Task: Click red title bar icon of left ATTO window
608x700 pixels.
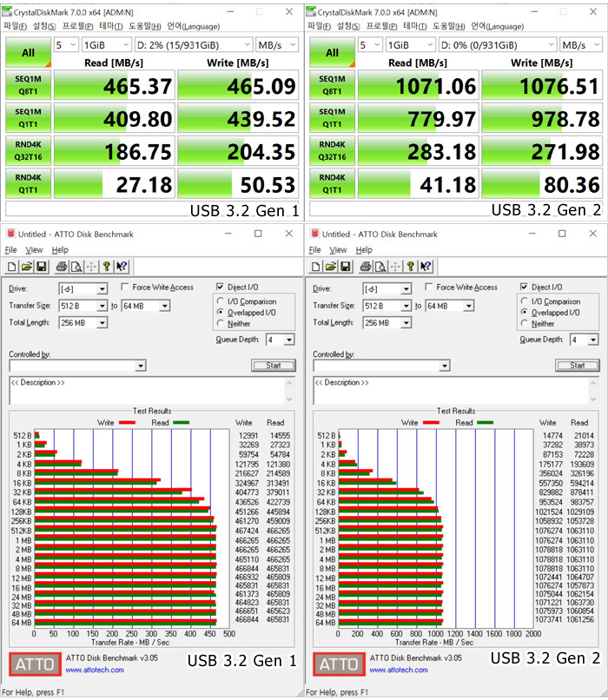Action: (10, 234)
